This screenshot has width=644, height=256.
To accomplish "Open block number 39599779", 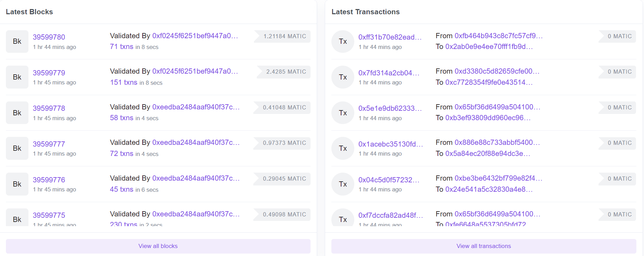I will (x=49, y=73).
